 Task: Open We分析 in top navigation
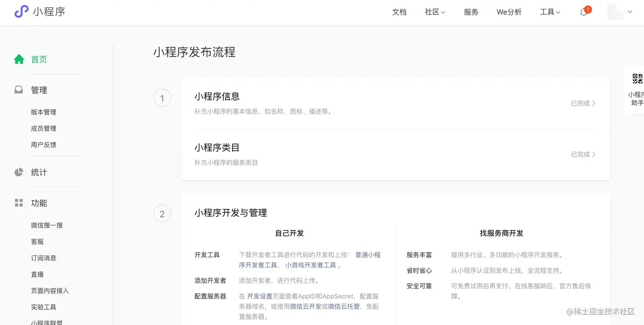point(509,12)
